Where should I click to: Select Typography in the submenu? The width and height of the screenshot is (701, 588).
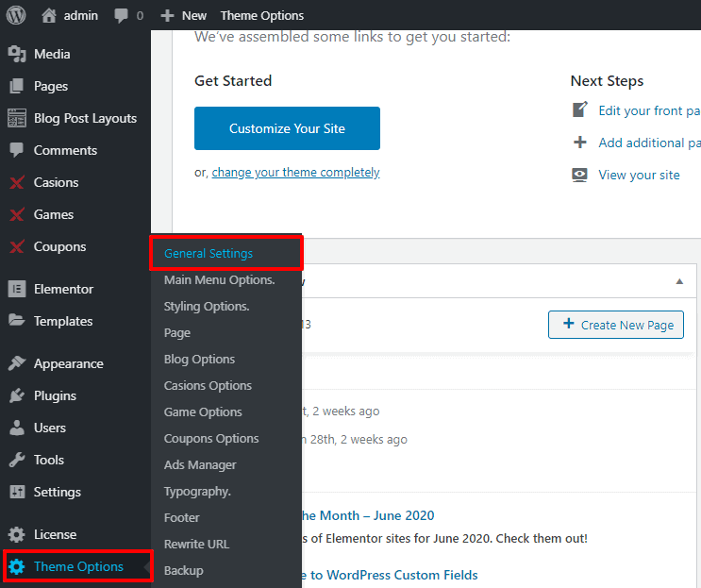197,491
